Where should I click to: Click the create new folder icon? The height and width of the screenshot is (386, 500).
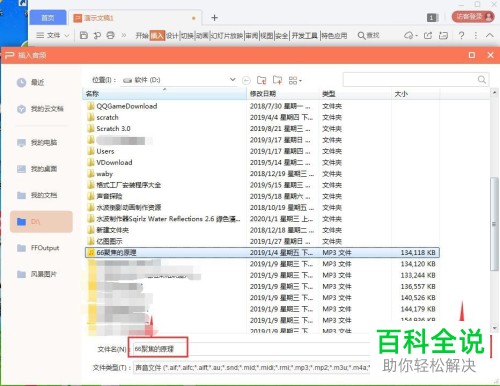coord(277,80)
